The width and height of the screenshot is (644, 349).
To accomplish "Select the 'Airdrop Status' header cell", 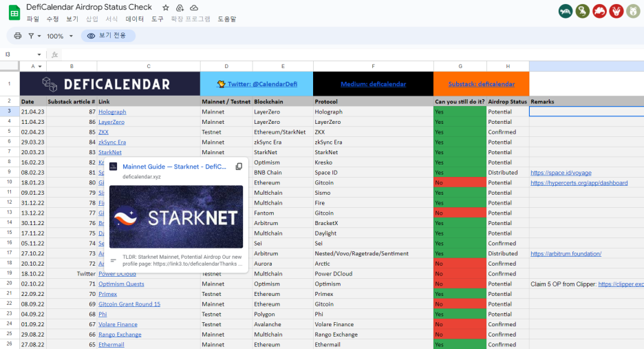I will pyautogui.click(x=508, y=102).
